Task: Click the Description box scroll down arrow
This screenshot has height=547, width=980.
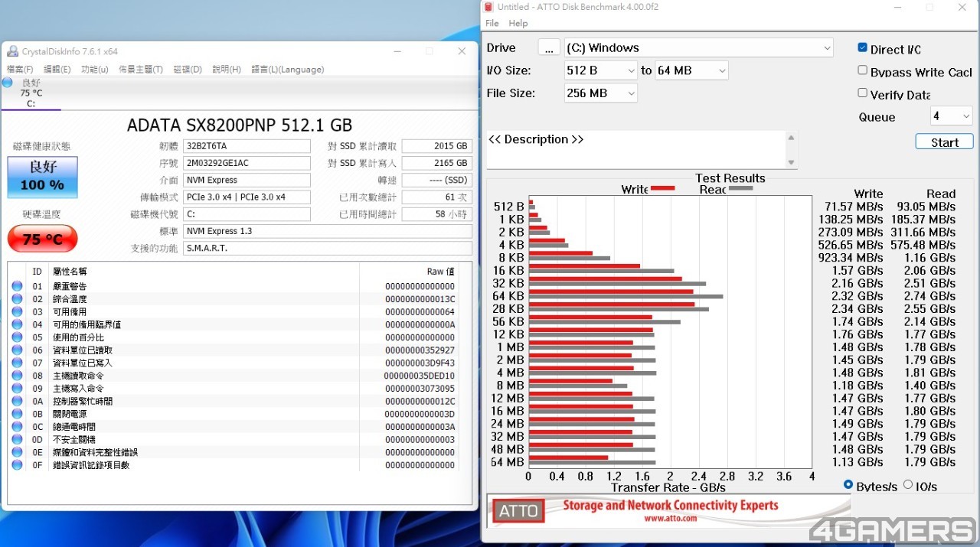Action: coord(791,162)
